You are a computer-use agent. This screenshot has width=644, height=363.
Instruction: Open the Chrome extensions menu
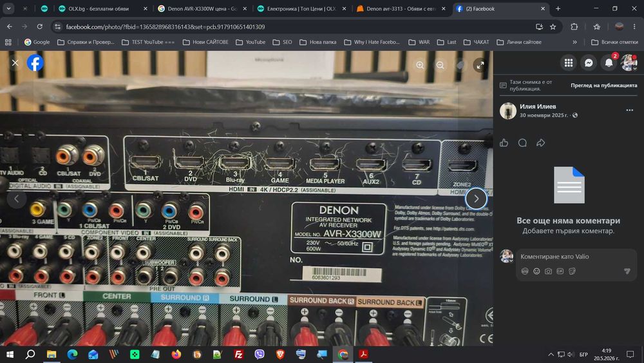click(574, 26)
